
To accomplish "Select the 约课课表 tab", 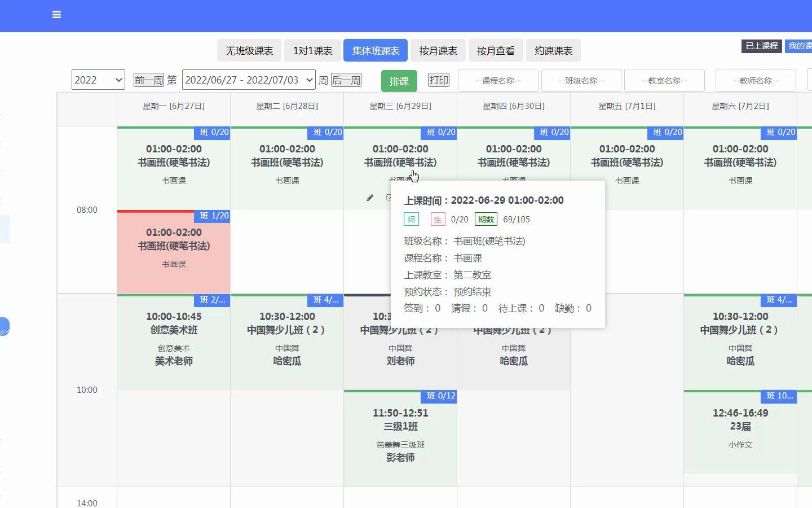I will coord(553,51).
